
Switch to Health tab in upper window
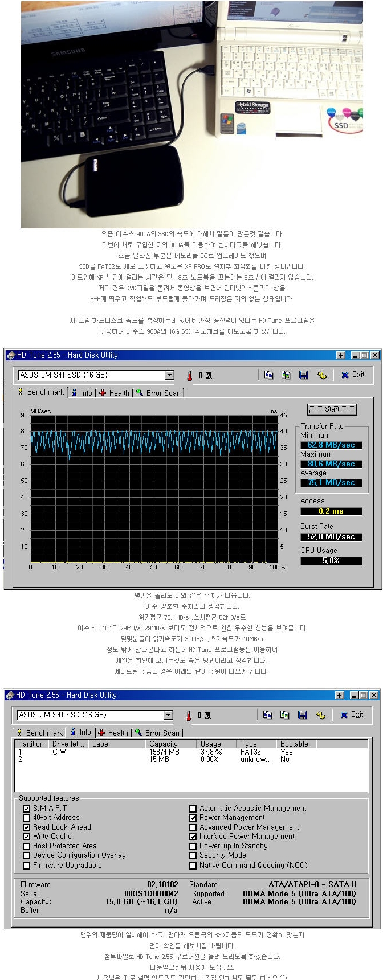(114, 393)
